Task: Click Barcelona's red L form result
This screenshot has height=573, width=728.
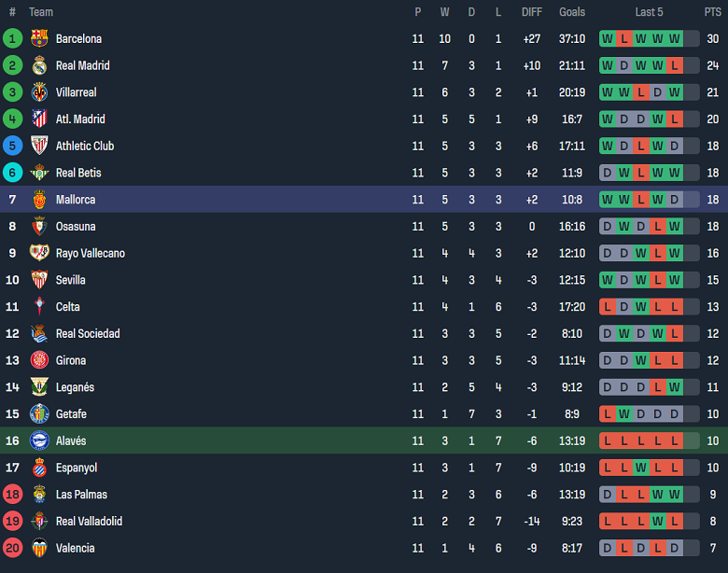Action: (x=624, y=38)
